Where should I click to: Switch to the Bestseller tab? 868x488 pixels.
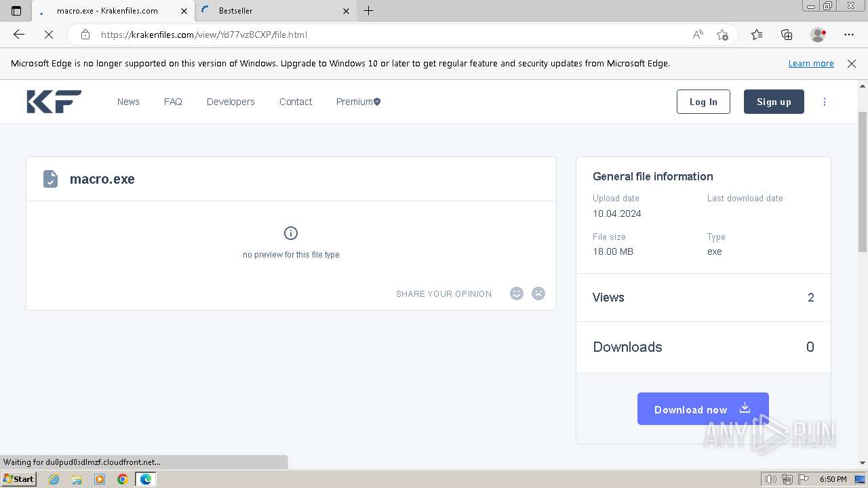click(x=275, y=11)
